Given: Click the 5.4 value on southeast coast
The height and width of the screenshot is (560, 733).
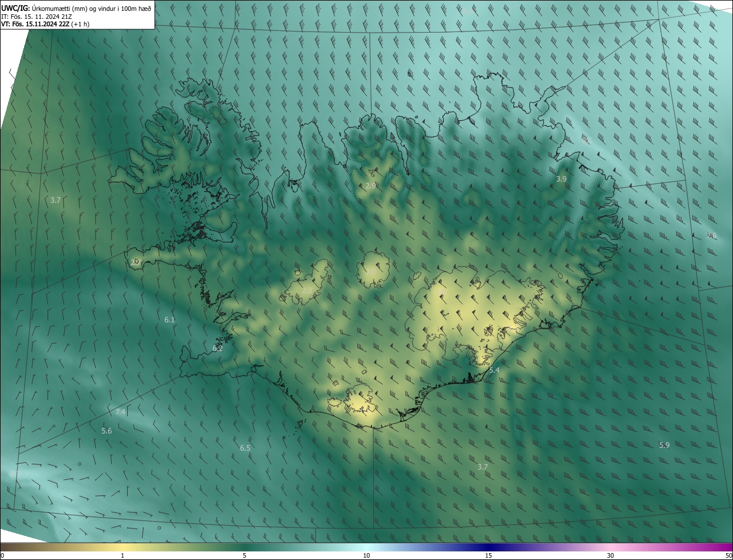Looking at the screenshot, I should [x=494, y=370].
